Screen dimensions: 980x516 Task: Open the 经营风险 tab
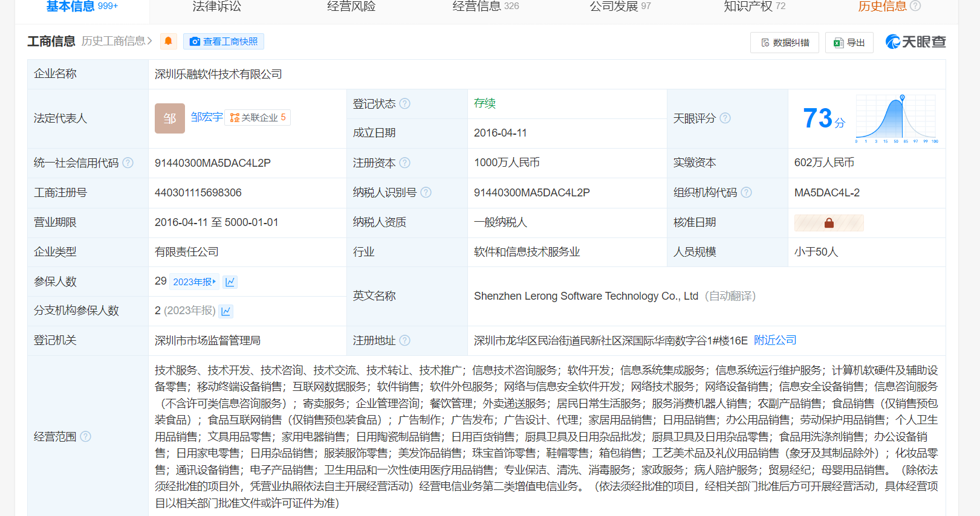point(351,6)
